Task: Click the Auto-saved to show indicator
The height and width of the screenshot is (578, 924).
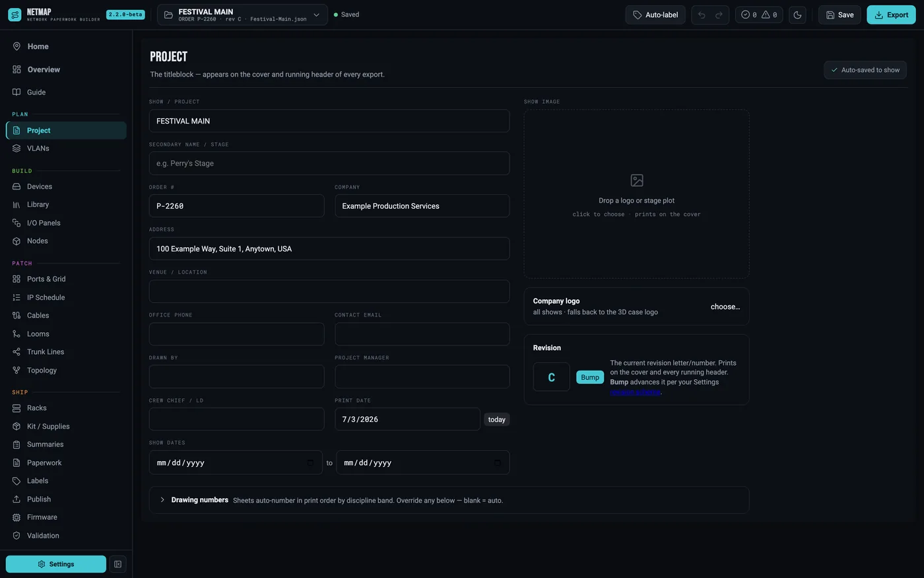Action: coord(865,70)
